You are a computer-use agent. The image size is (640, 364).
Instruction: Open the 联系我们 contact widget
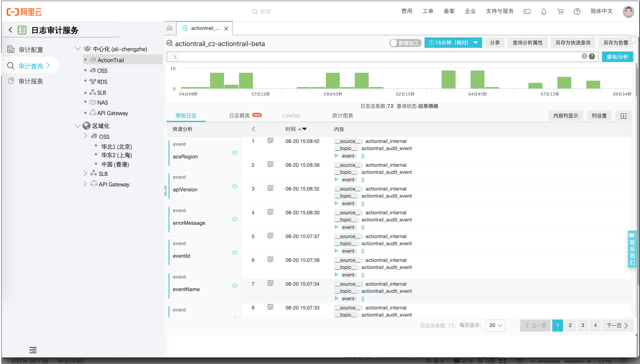pyautogui.click(x=632, y=249)
